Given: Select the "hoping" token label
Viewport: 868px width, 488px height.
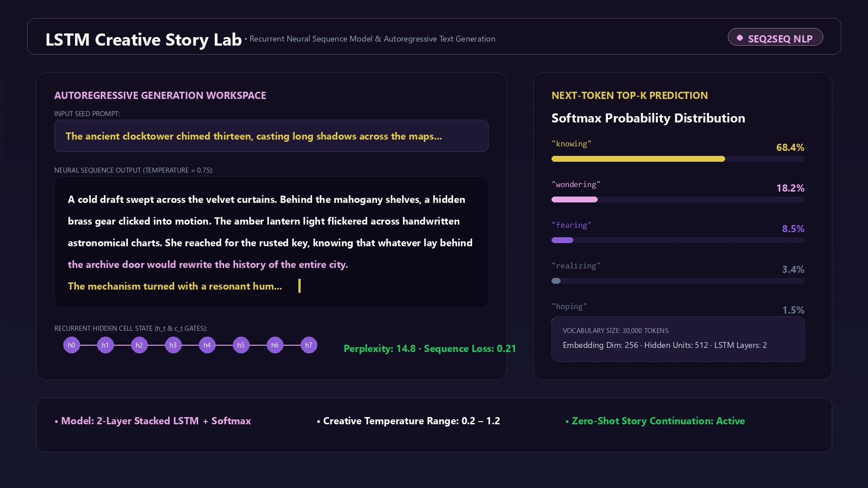Looking at the screenshot, I should pos(569,306).
